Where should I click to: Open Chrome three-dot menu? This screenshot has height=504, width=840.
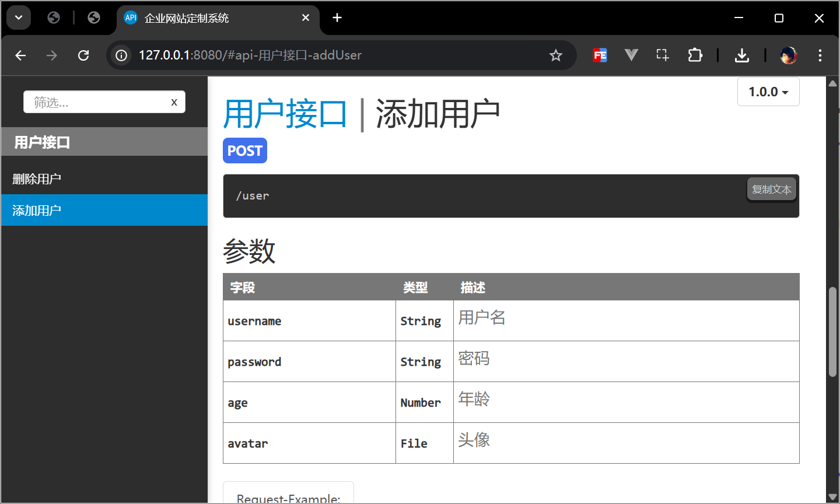[820, 55]
